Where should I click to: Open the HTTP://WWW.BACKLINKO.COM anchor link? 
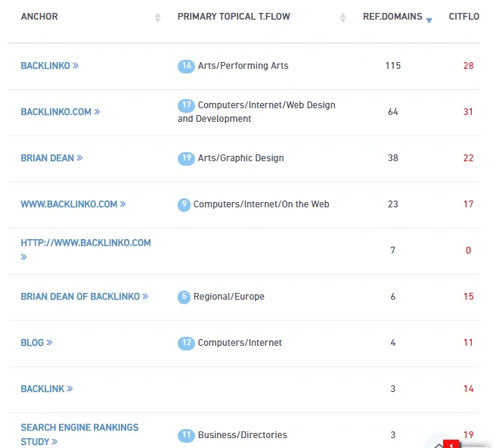[85, 243]
